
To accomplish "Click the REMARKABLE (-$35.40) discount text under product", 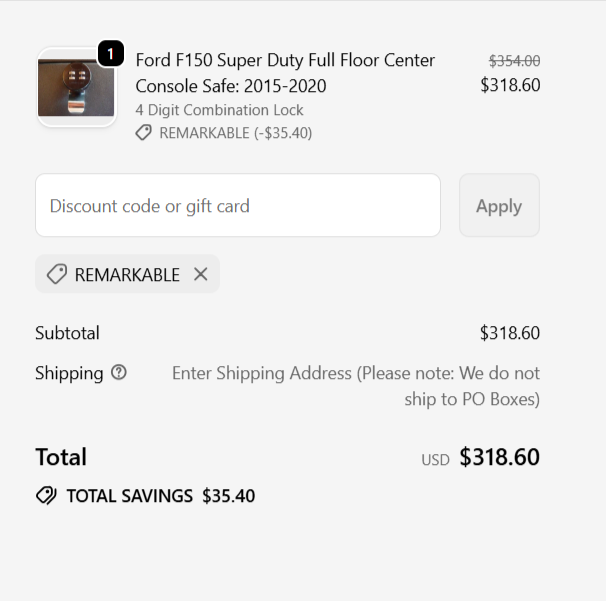I will tap(235, 133).
